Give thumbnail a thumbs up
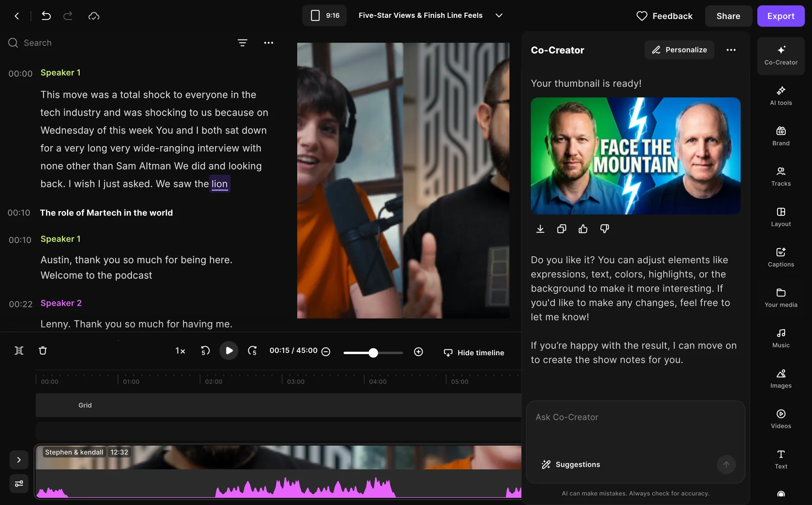This screenshot has height=505, width=812. (x=583, y=229)
